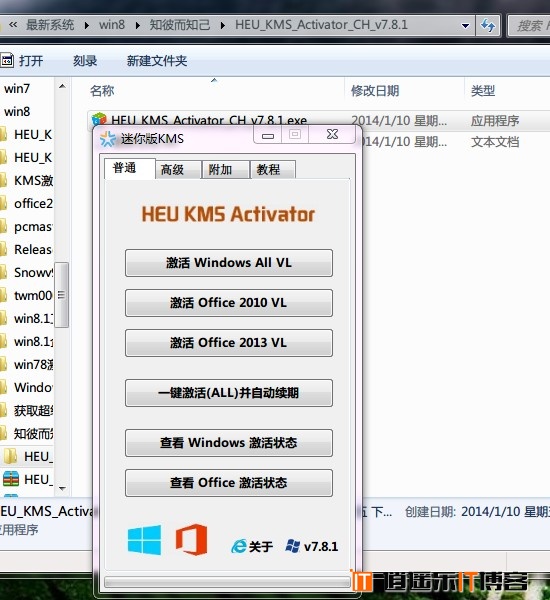Switch to the 高级 tab
This screenshot has height=600, width=550.
tap(178, 169)
